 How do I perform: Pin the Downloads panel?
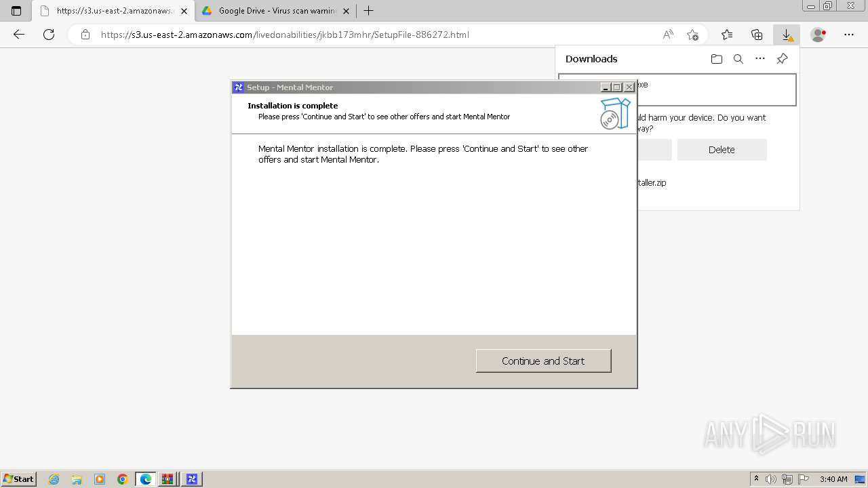pos(782,59)
